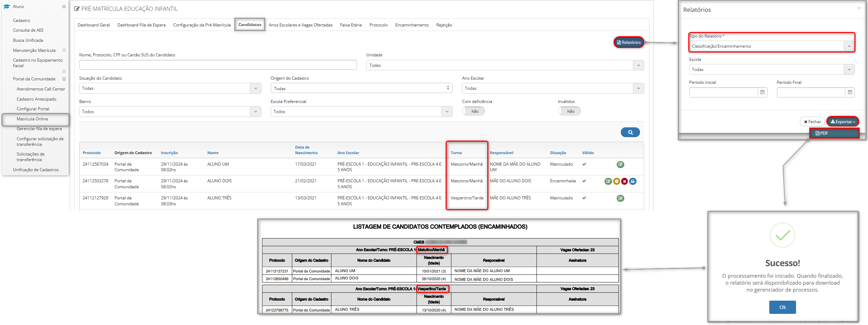Click Ok in the Sucesso dialog
This screenshot has height=325, width=868.
click(x=782, y=307)
